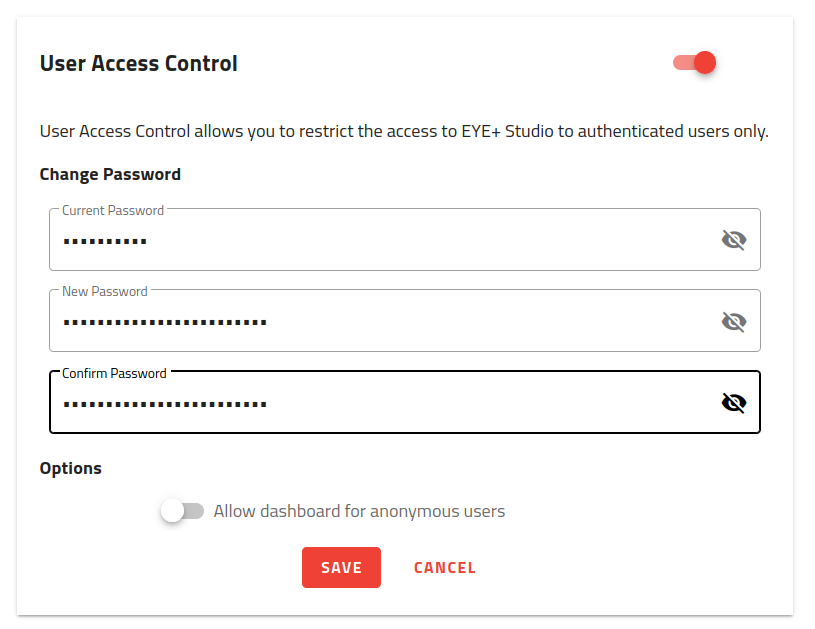
Task: Enable Allow dashboard for anonymous users
Action: tap(182, 510)
